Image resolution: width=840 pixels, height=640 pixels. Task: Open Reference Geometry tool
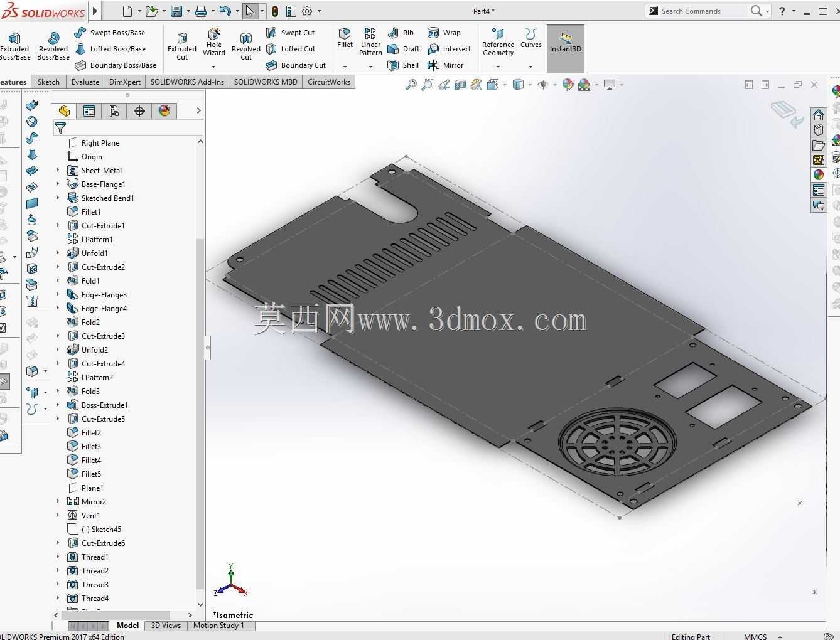tap(498, 42)
